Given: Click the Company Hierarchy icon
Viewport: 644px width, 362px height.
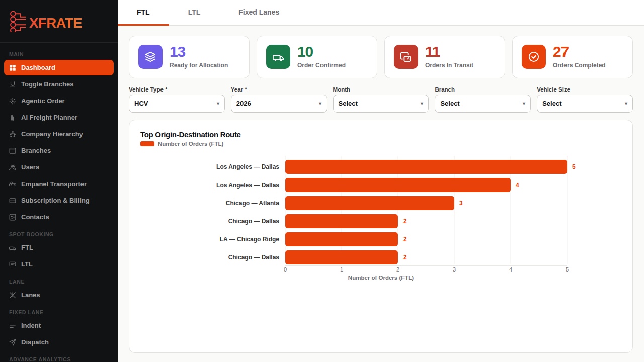Looking at the screenshot, I should pos(14,134).
